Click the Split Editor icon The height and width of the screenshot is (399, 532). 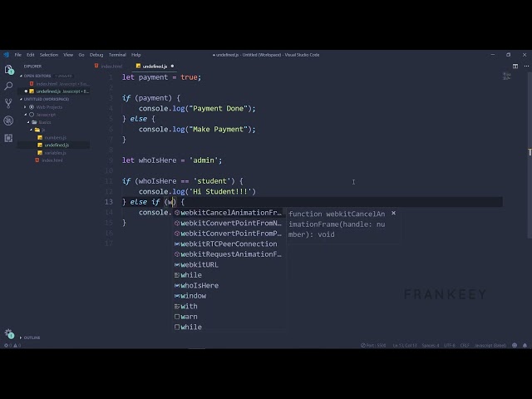click(515, 66)
